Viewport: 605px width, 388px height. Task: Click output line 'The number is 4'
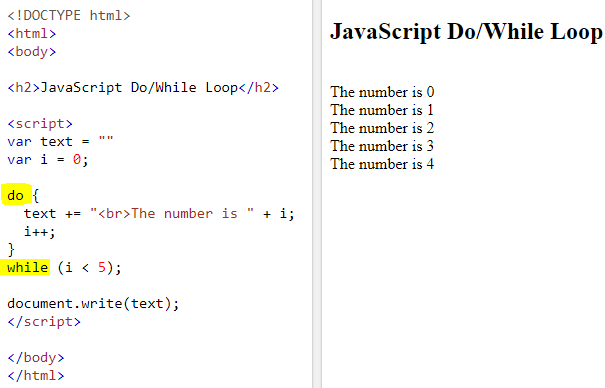pos(382,164)
